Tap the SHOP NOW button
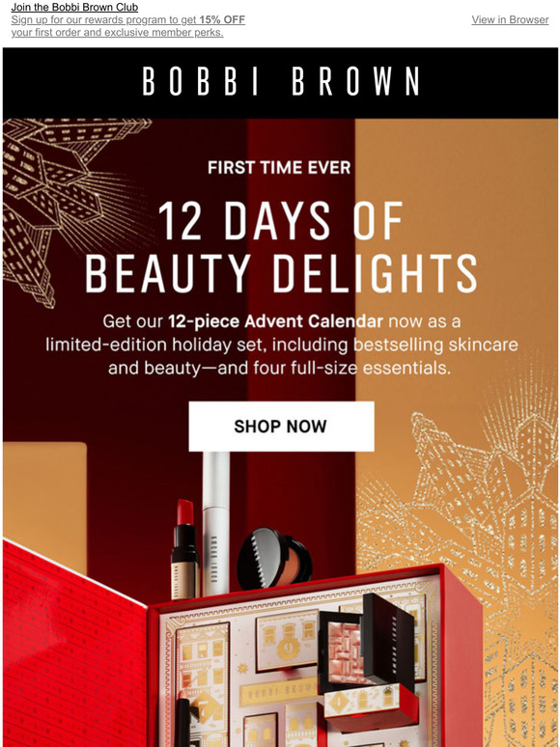This screenshot has height=747, width=560. click(x=281, y=426)
